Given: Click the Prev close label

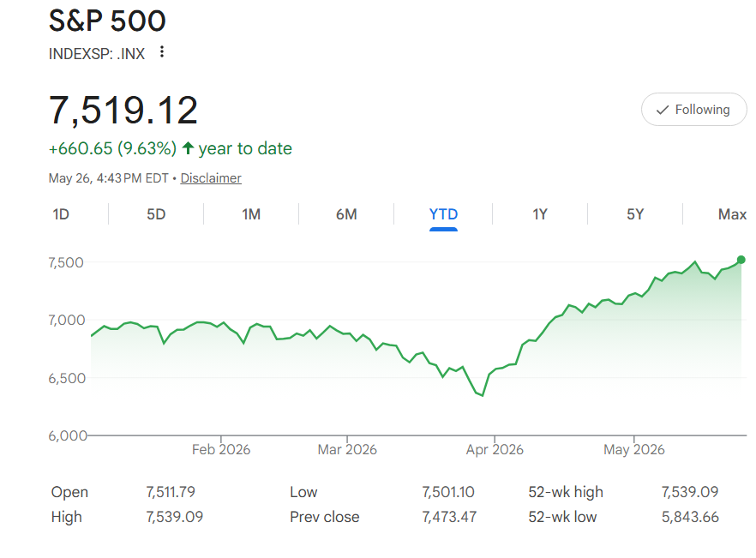Looking at the screenshot, I should [x=325, y=517].
